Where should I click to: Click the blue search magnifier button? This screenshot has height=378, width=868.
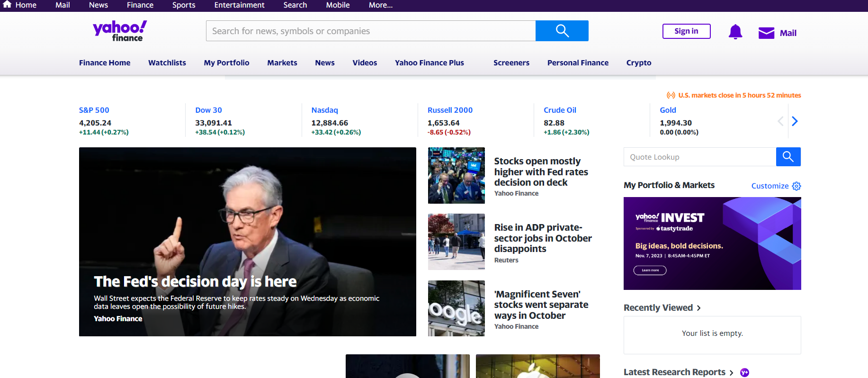(562, 31)
